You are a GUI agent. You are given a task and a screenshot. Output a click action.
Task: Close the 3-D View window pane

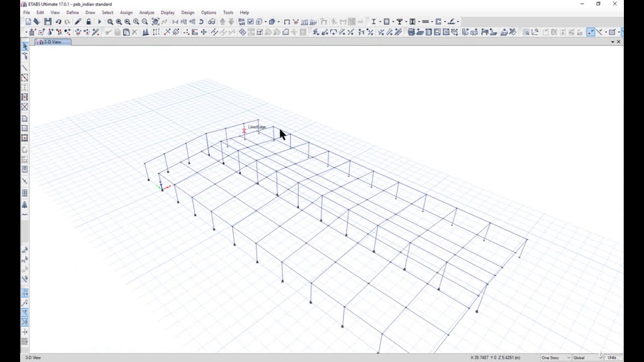618,42
